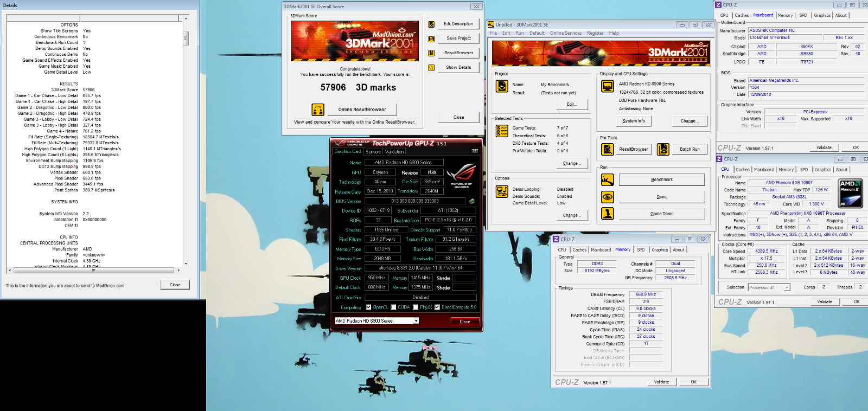Image resolution: width=868 pixels, height=411 pixels.
Task: Click the Demo eye icon
Action: pos(608,197)
